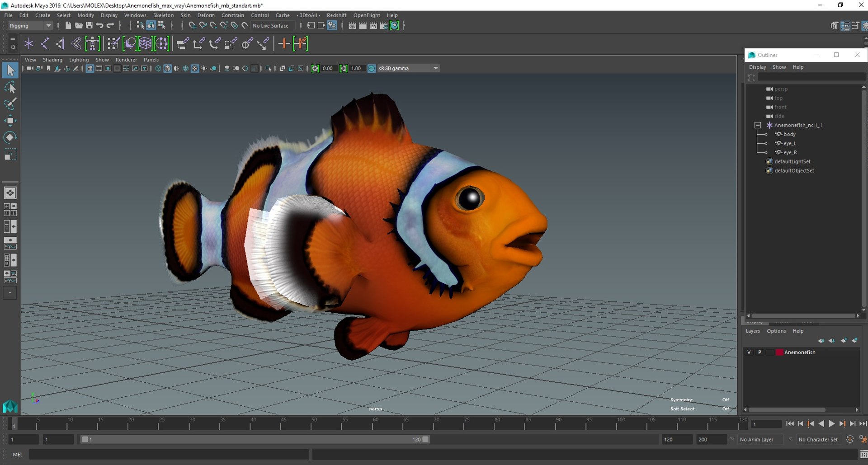Viewport: 868px width, 465px height.
Task: Choose the Paint selection tool
Action: pyautogui.click(x=10, y=103)
